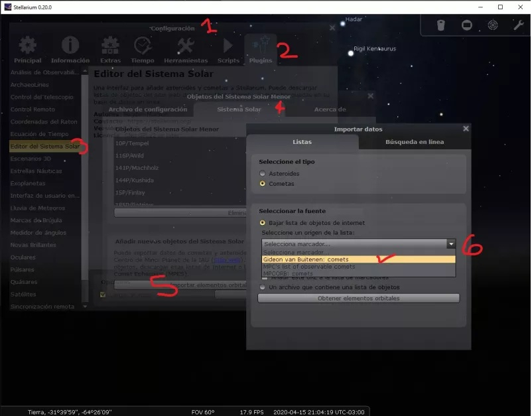
Task: Switch to the Búsqueda en línea tab
Action: (415, 142)
